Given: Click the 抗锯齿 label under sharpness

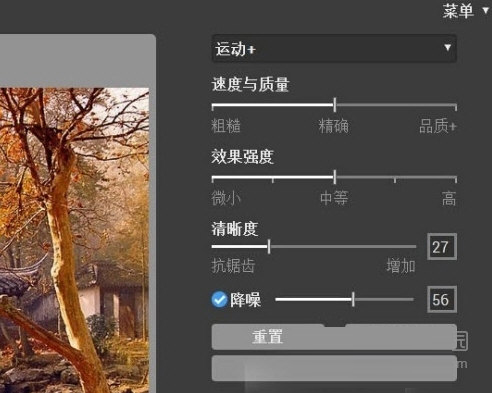Looking at the screenshot, I should (233, 266).
